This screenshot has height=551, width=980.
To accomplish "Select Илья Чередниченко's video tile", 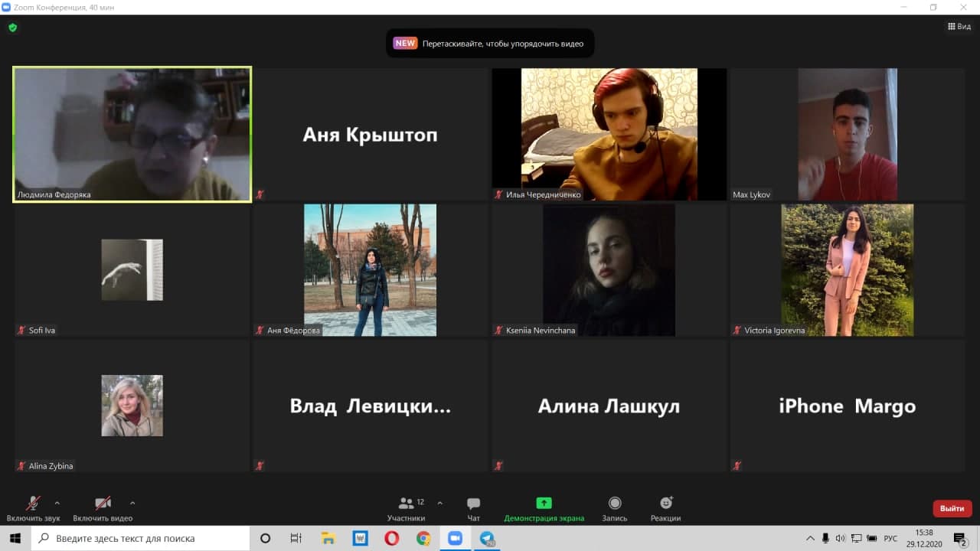I will (x=609, y=134).
